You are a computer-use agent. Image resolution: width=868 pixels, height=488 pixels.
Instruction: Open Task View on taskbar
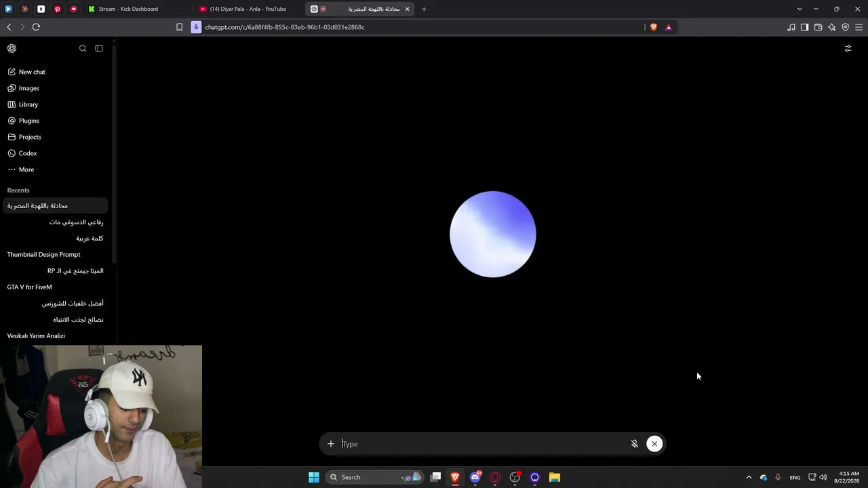coord(436,477)
